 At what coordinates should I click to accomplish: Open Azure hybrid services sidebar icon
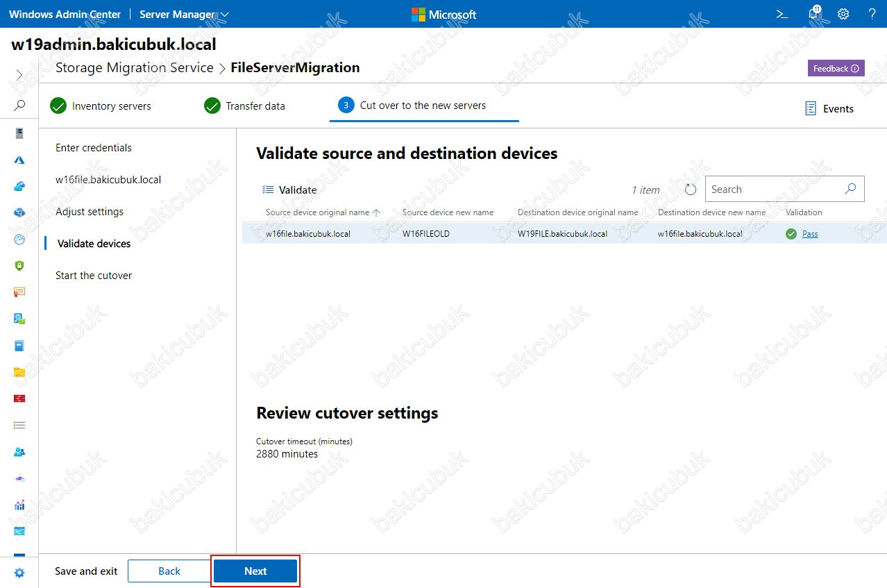[x=19, y=160]
